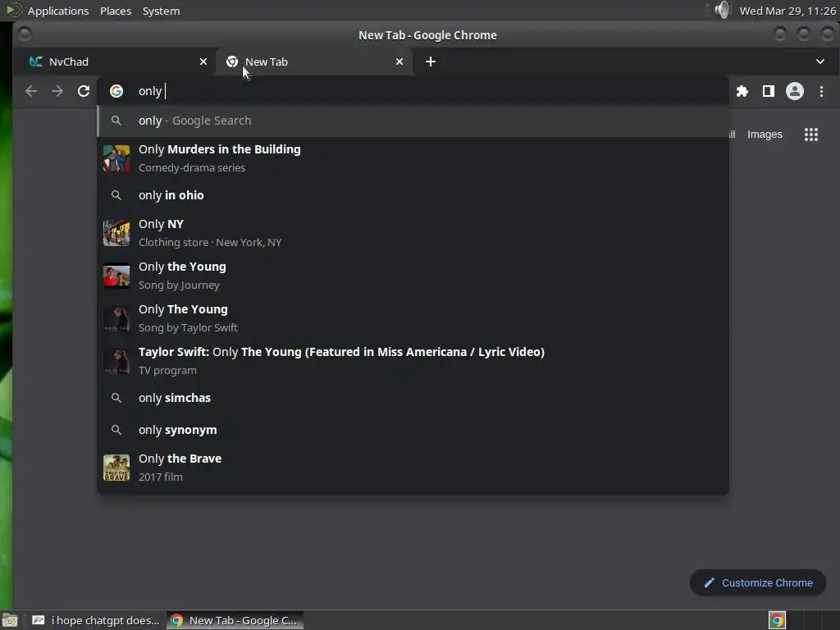Close the New Tab tab
The image size is (840, 630).
tap(399, 62)
